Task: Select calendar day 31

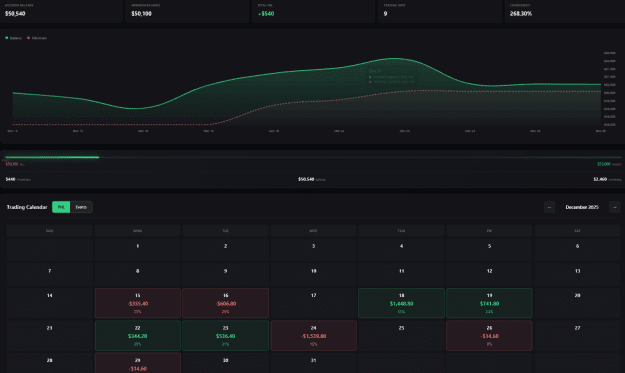Action: click(x=314, y=363)
